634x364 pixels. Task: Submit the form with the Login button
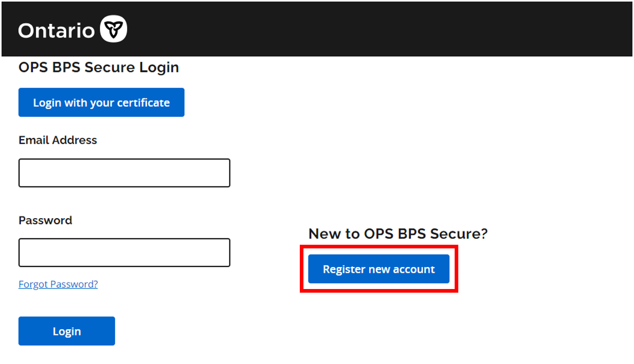67,331
